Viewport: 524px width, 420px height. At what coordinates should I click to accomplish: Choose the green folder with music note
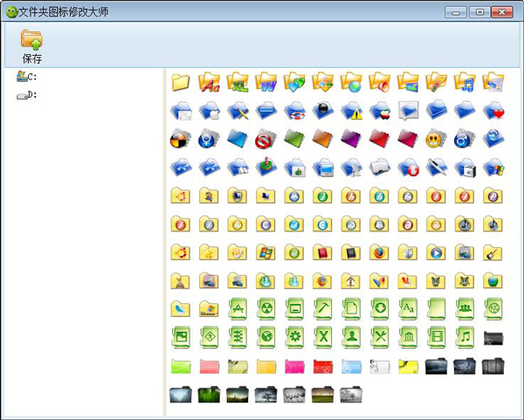click(x=465, y=337)
